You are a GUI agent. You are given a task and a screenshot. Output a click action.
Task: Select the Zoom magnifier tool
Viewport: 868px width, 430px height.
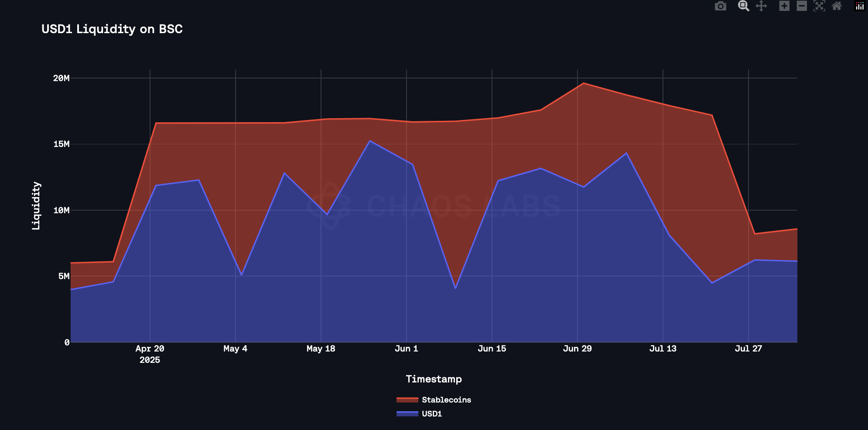tap(744, 6)
